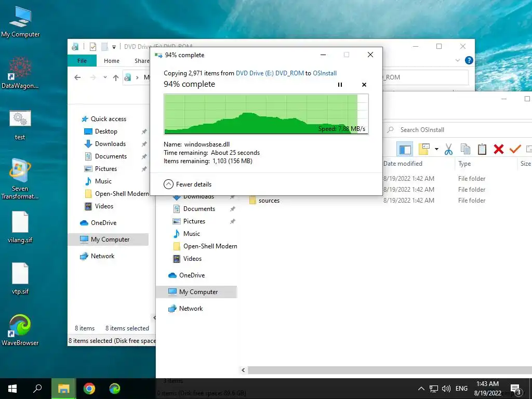Cancel the copy with the small X
Viewport: 532px width, 399px height.
pyautogui.click(x=364, y=85)
